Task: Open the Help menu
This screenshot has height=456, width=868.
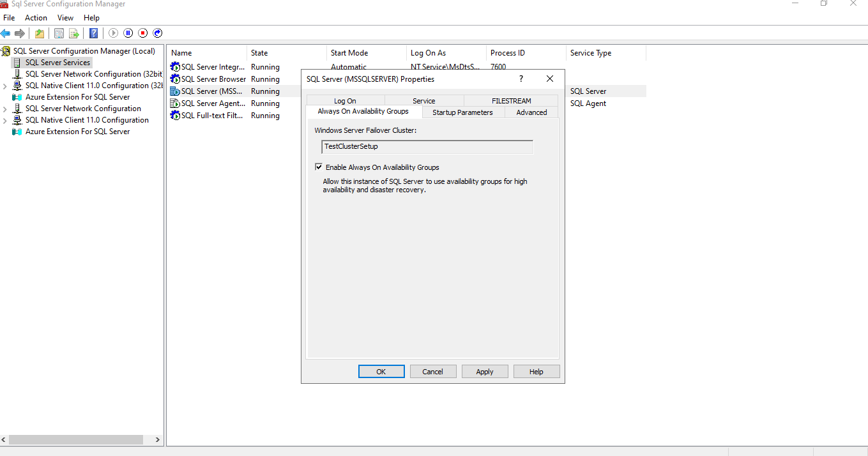Action: [x=91, y=18]
